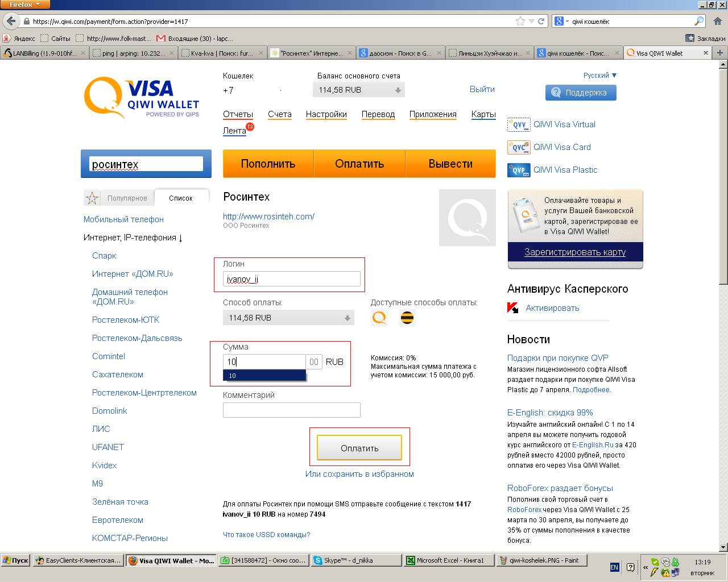Open the Перевод menu item

coord(378,114)
